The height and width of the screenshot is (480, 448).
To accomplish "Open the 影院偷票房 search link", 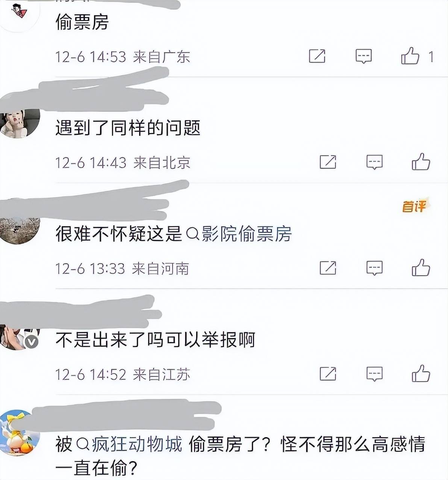I will (239, 234).
